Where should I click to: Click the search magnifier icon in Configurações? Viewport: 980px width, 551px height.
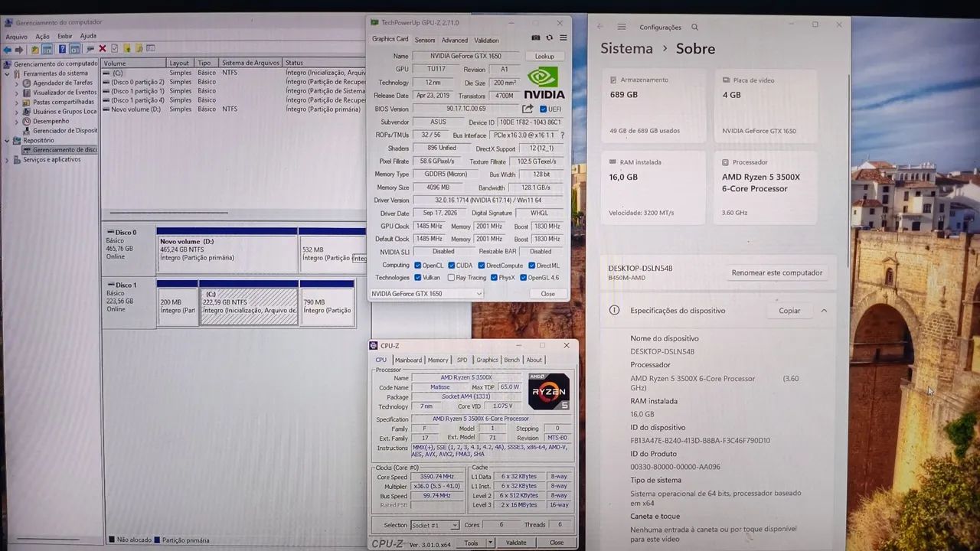pyautogui.click(x=694, y=27)
